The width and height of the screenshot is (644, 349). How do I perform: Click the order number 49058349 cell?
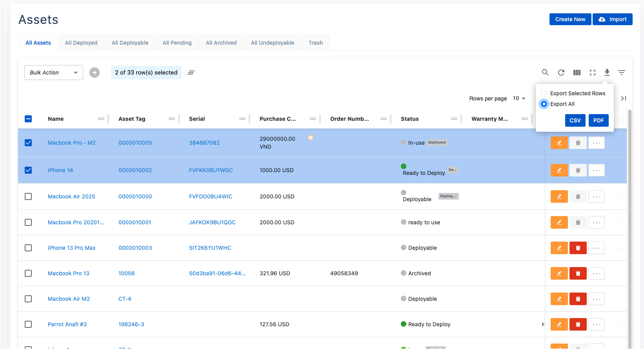[344, 273]
